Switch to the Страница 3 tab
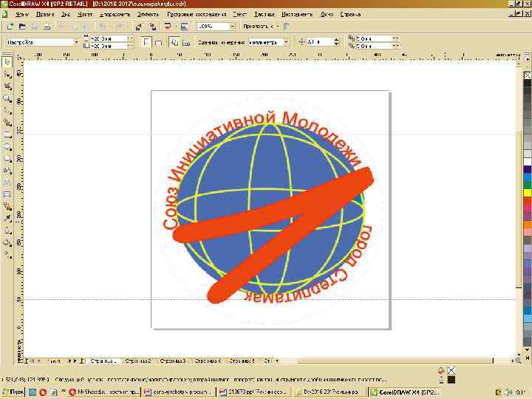Screen dimensions: 532x399 173,361
